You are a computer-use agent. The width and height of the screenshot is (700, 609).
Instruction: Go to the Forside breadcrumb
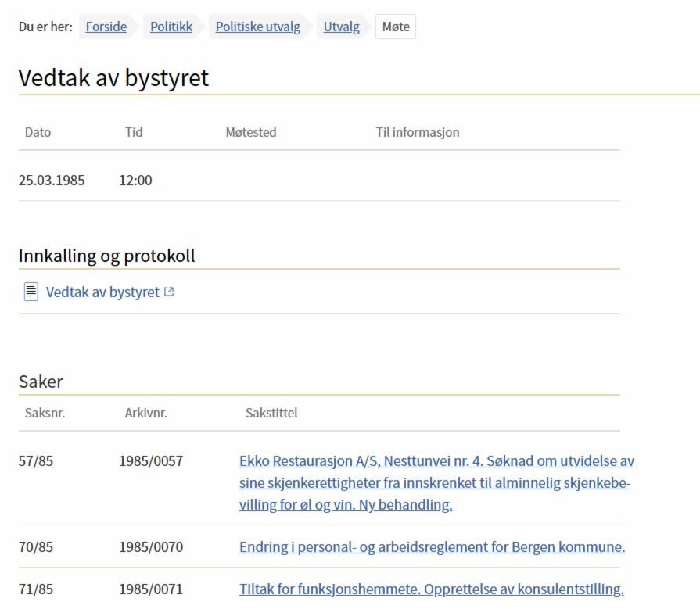tap(106, 27)
